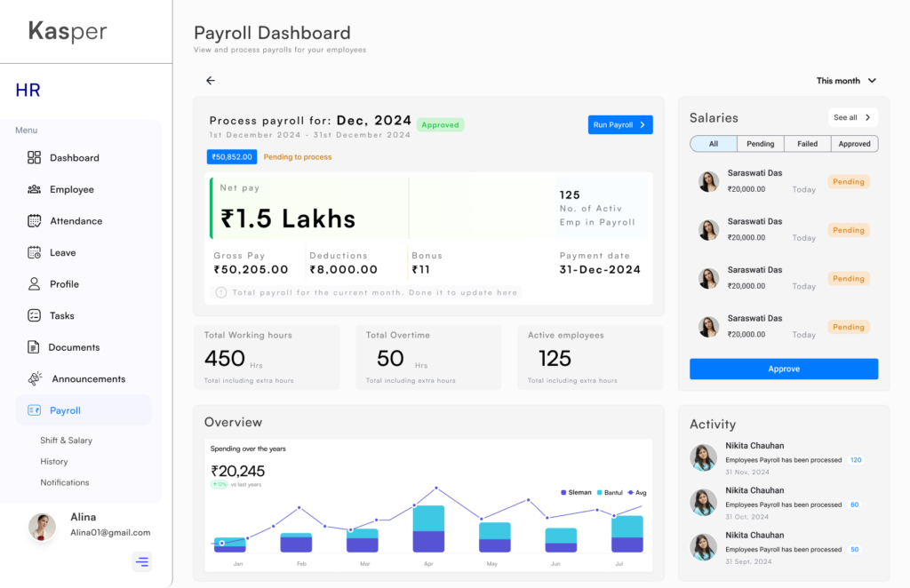
Task: Toggle the sidebar collapse menu icon
Action: [142, 561]
